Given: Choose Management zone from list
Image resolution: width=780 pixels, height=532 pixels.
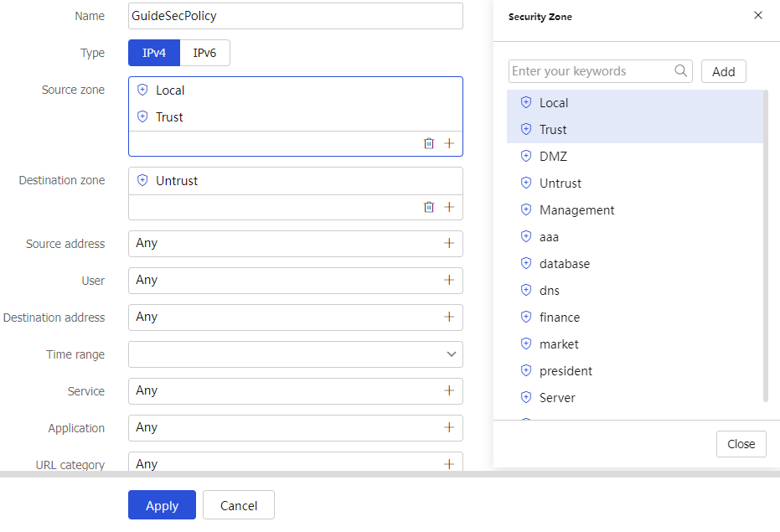Looking at the screenshot, I should coord(635,210).
